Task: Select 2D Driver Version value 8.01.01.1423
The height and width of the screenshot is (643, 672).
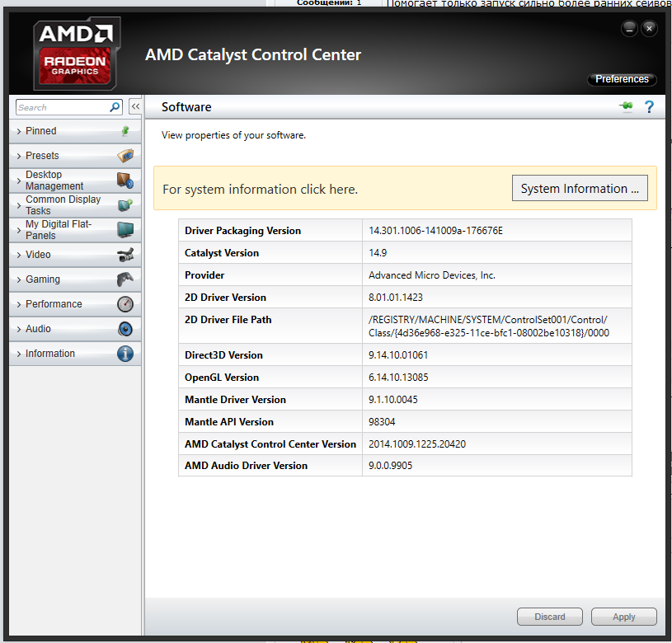Action: click(396, 298)
